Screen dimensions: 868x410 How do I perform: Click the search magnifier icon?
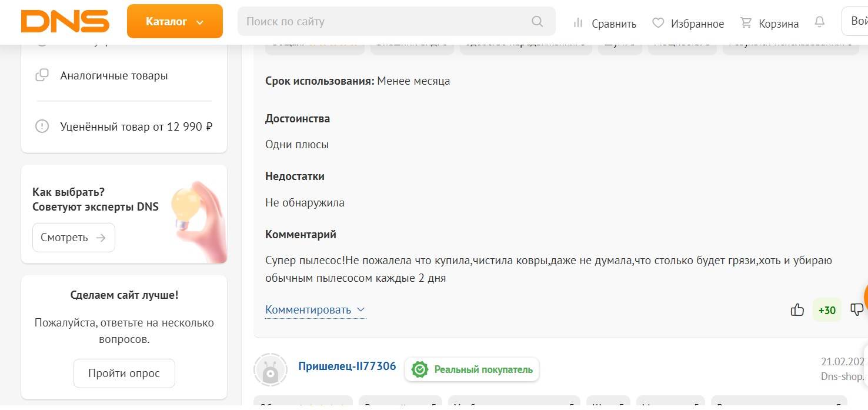tap(537, 22)
